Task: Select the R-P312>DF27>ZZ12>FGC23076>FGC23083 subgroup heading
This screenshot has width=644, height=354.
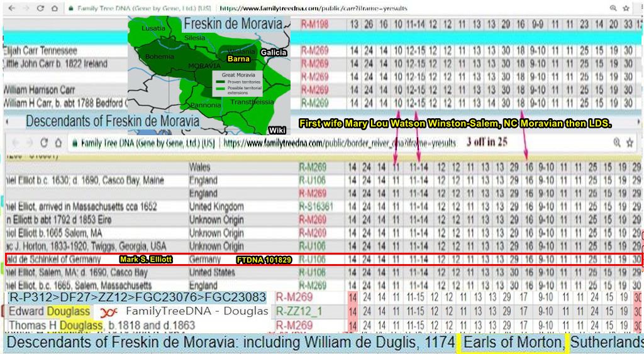Action: (137, 297)
